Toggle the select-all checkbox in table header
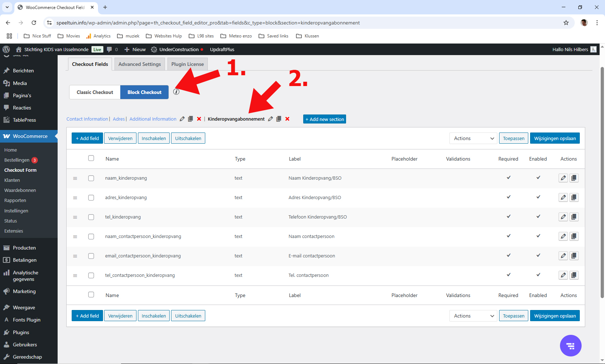 [91, 158]
